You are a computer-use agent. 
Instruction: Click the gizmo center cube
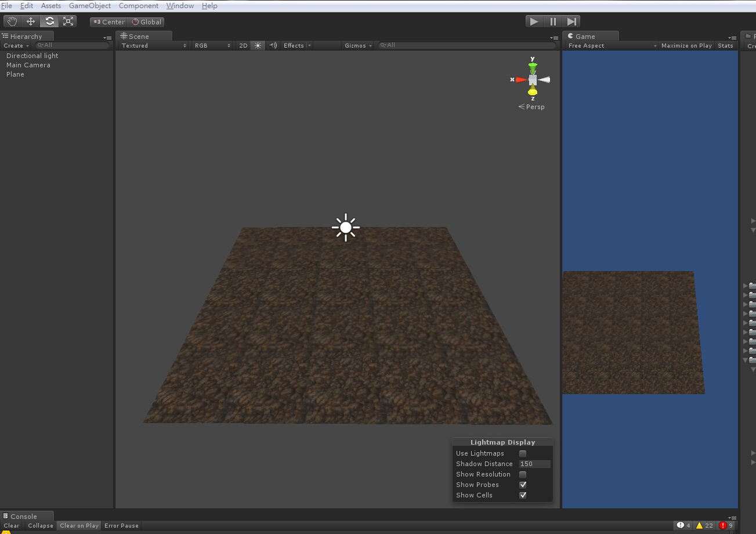(x=533, y=80)
